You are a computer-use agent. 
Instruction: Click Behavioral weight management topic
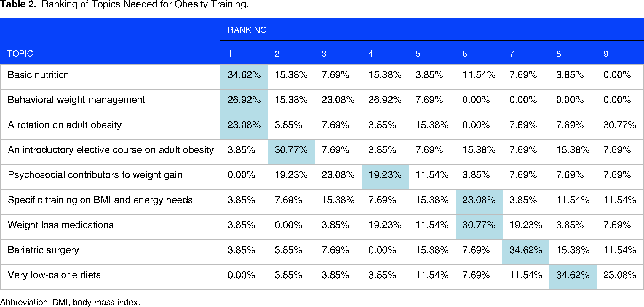(x=76, y=100)
